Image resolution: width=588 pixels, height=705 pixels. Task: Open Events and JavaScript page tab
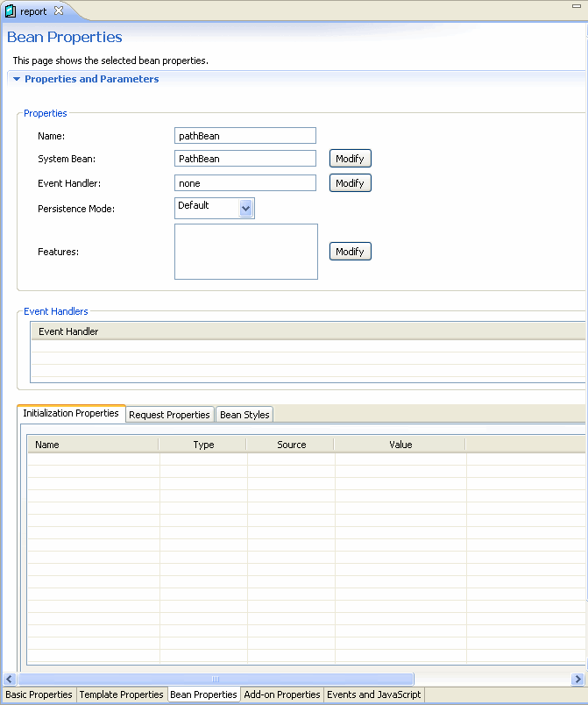[373, 694]
